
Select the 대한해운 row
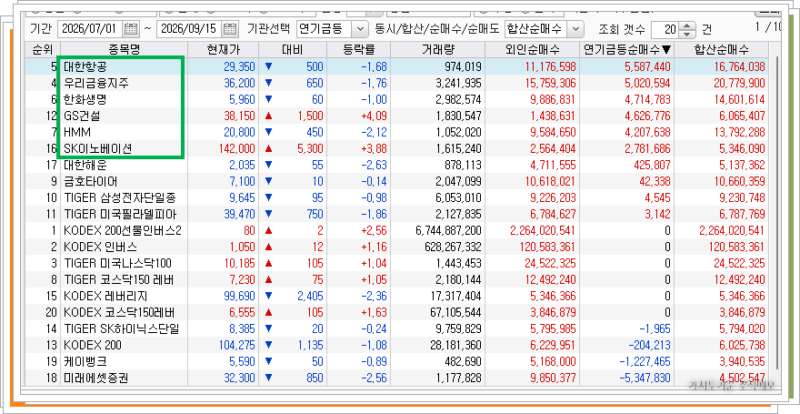[x=397, y=165]
